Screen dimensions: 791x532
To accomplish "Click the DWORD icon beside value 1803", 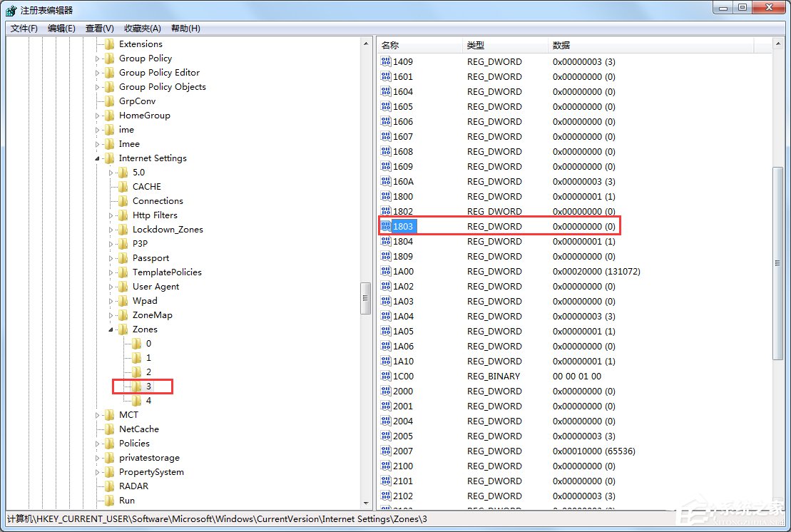I will [x=386, y=226].
